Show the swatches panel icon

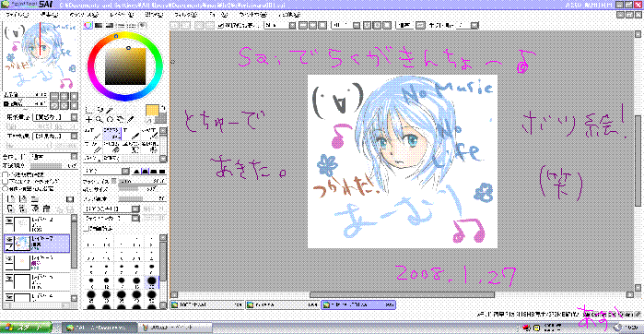point(132,25)
